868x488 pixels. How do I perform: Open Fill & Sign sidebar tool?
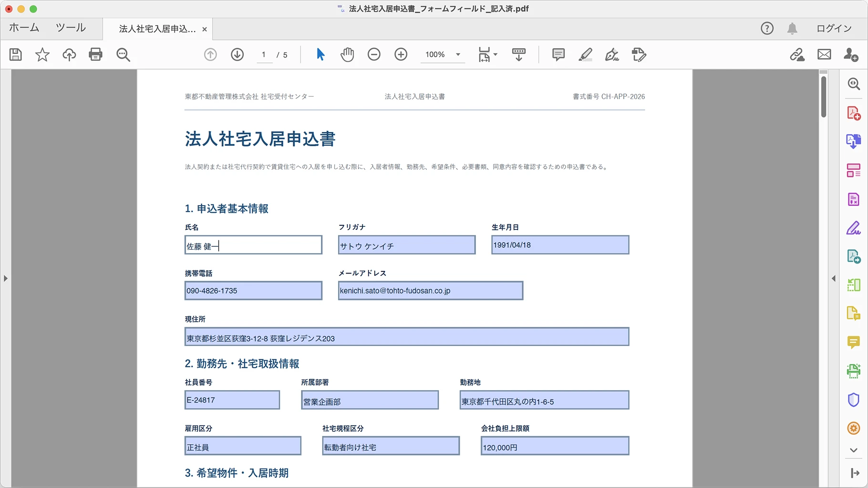[854, 228]
